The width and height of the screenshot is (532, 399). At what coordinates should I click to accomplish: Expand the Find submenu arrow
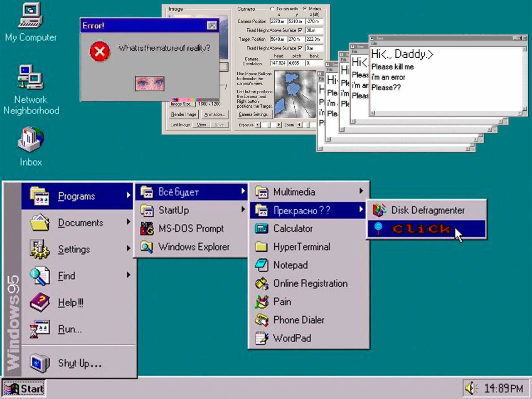128,275
